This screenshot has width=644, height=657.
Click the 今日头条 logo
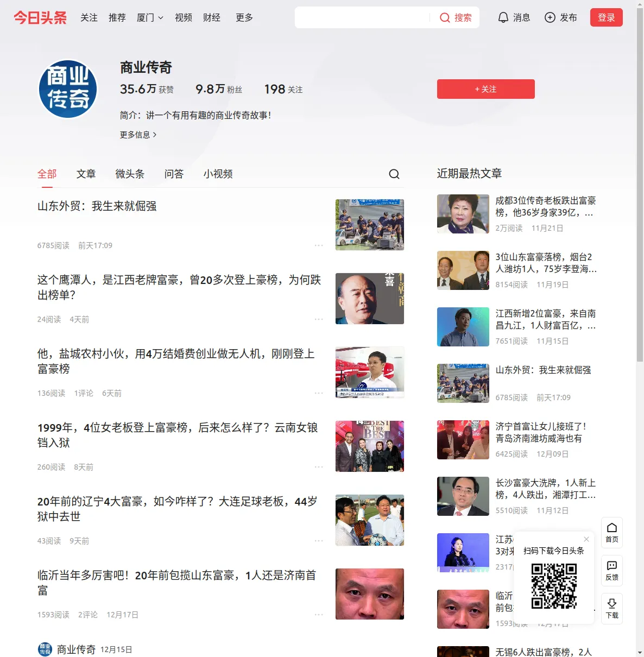point(40,18)
